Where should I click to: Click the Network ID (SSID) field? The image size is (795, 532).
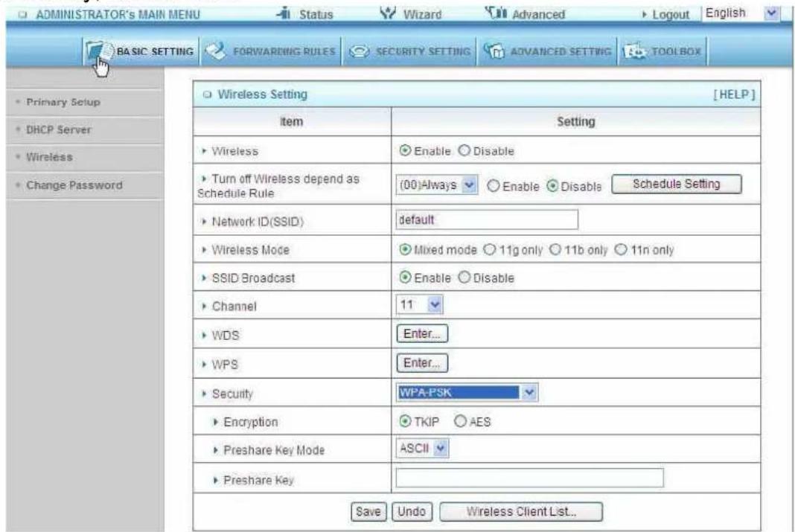pyautogui.click(x=487, y=220)
